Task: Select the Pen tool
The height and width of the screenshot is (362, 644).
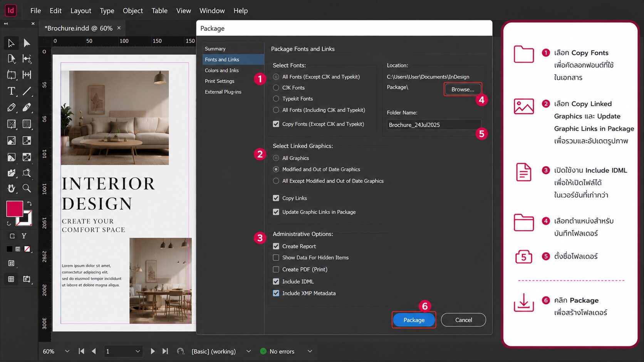Action: coord(11,107)
